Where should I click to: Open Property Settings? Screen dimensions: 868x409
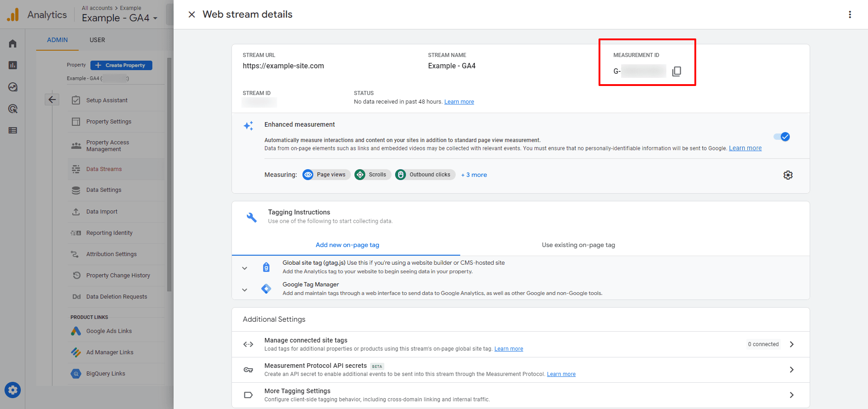[x=116, y=122]
